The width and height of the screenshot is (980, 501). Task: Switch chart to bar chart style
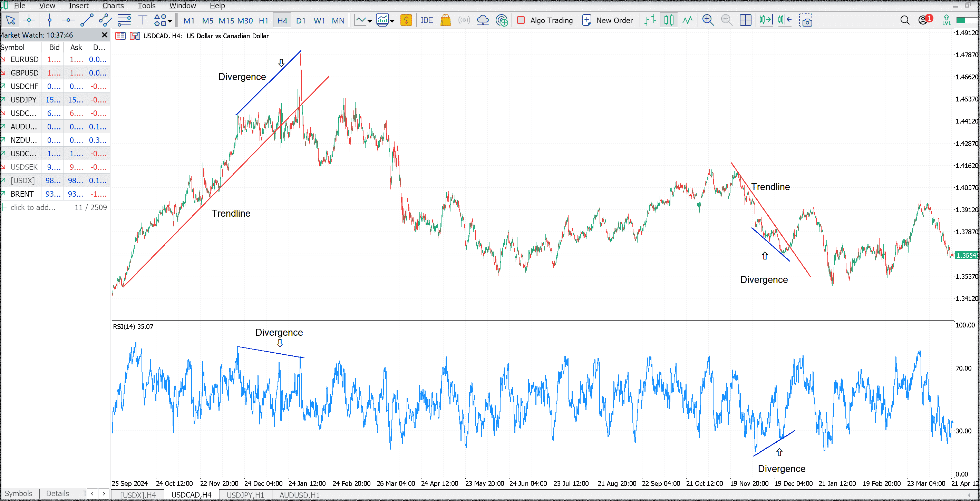tap(651, 20)
